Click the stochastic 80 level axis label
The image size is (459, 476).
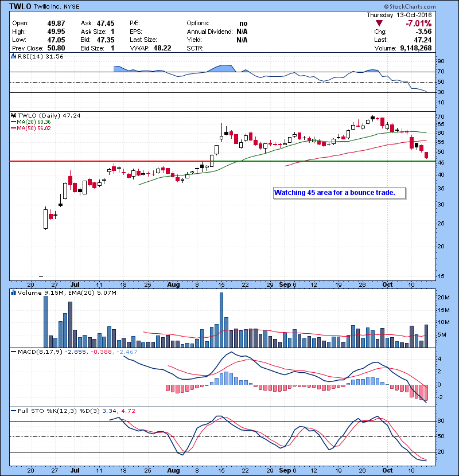[x=441, y=421]
